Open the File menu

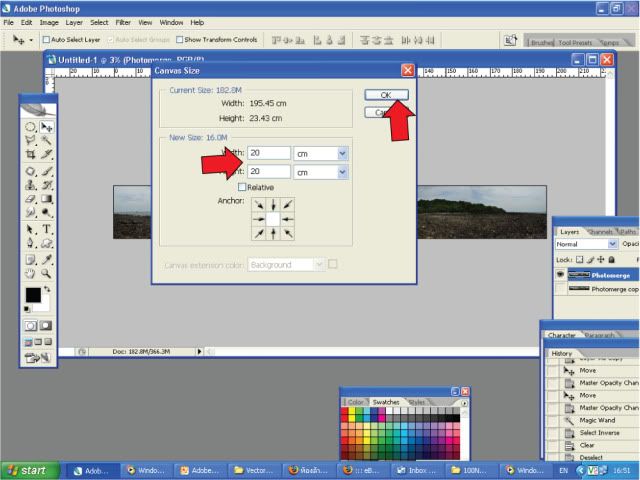pos(8,22)
